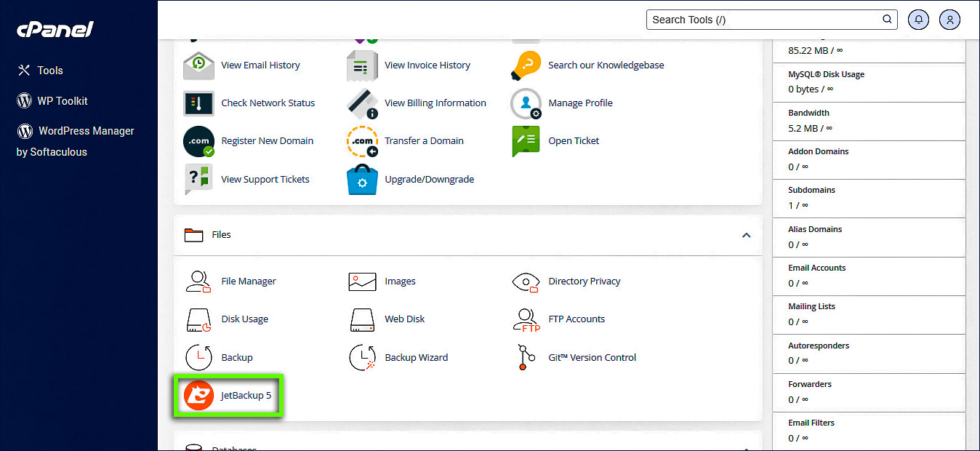Check Disk Usage

tap(244, 319)
